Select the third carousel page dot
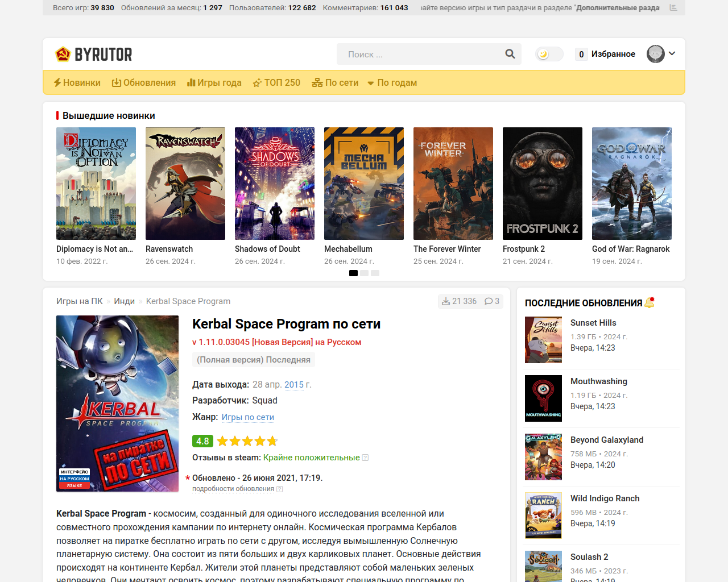This screenshot has width=728, height=582. [375, 273]
